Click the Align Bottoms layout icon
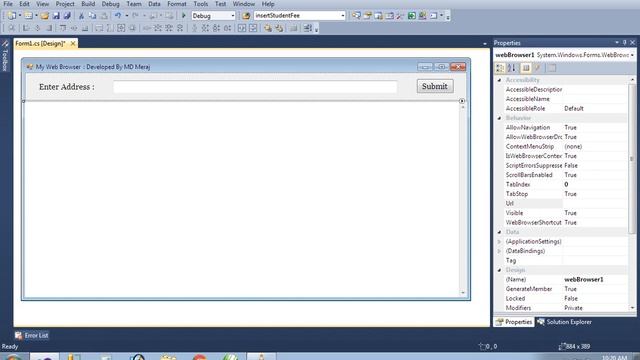 pyautogui.click(x=85, y=28)
